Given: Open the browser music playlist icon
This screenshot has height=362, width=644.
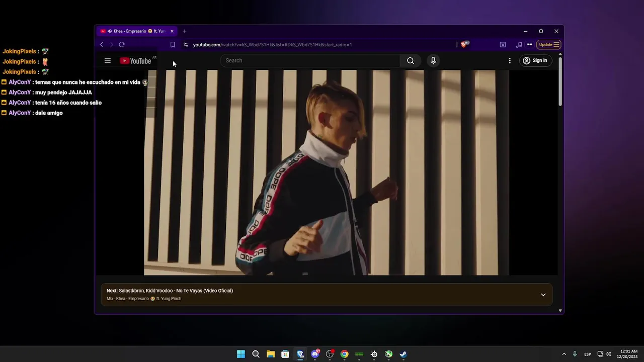Looking at the screenshot, I should [x=519, y=45].
